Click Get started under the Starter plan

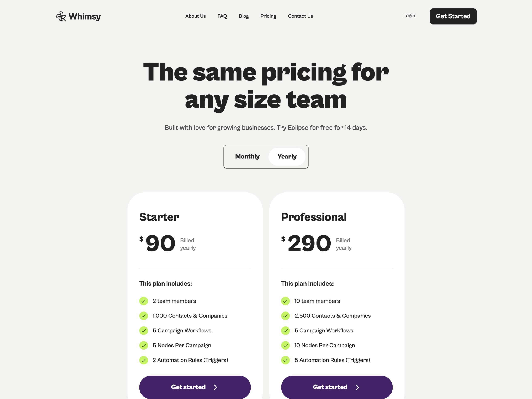click(195, 387)
